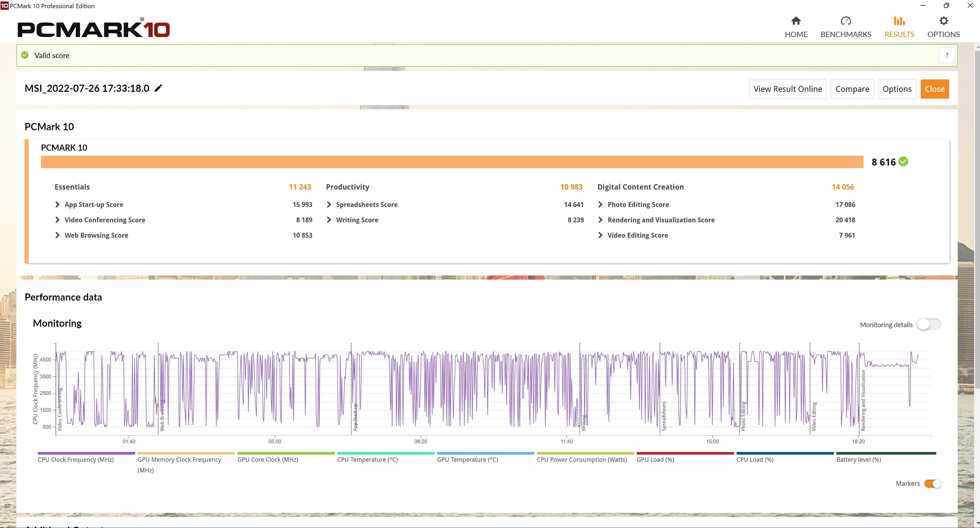Click the orange Close result button
Screen dimensions: 980x528
[934, 89]
